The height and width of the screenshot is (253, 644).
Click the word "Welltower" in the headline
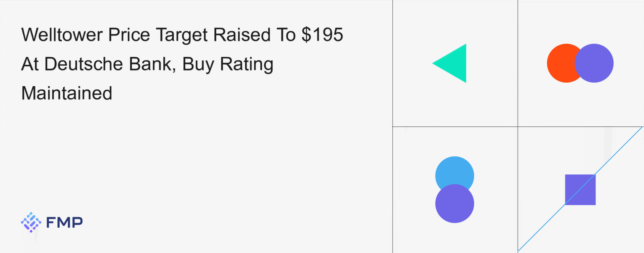62,35
